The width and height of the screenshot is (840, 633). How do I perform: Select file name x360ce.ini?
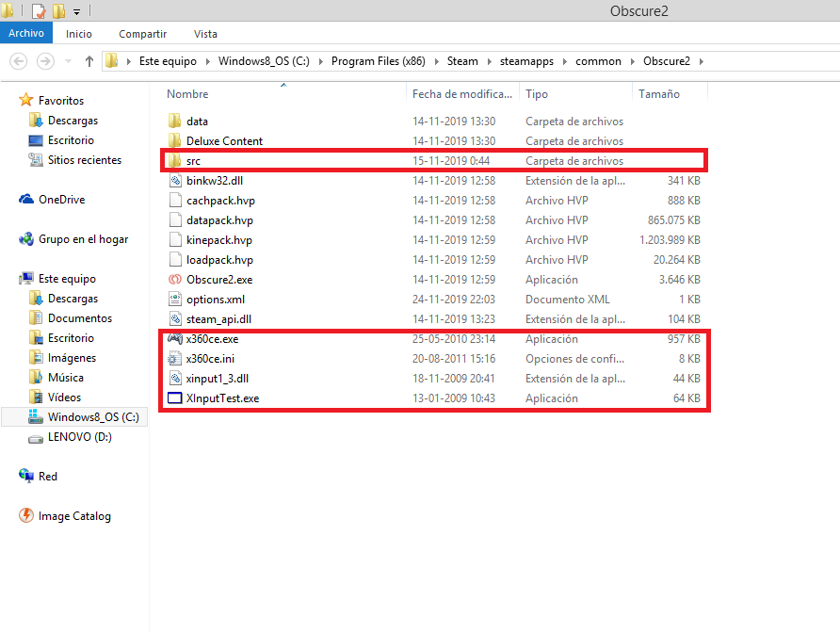coord(210,359)
